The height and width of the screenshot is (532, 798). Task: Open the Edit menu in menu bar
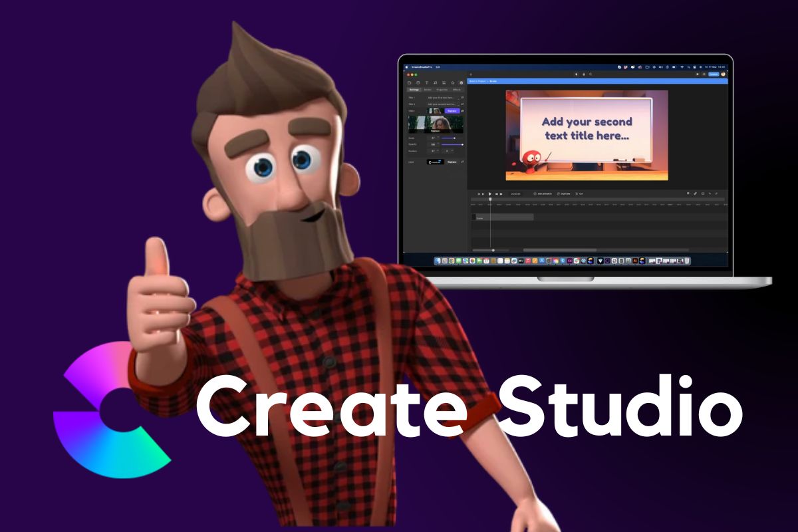[x=438, y=67]
